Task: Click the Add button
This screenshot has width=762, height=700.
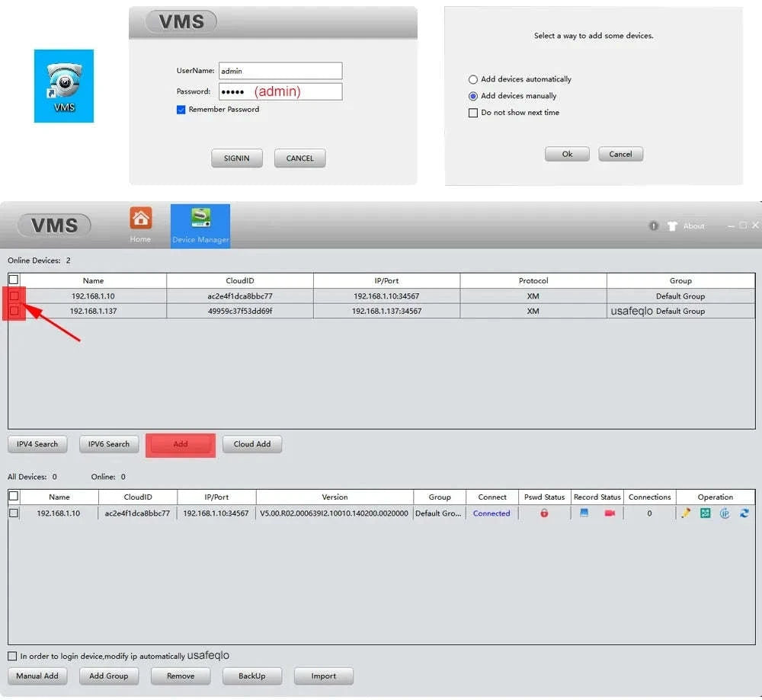Action: tap(181, 444)
